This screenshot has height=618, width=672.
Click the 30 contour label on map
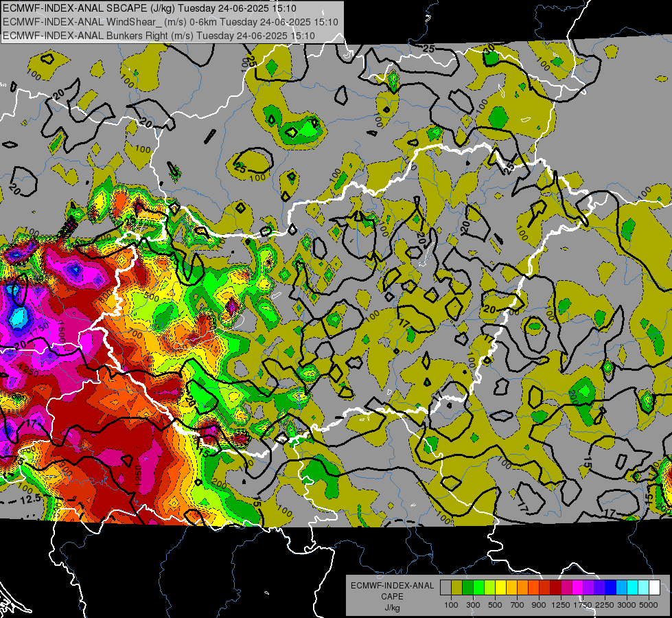tap(489, 49)
